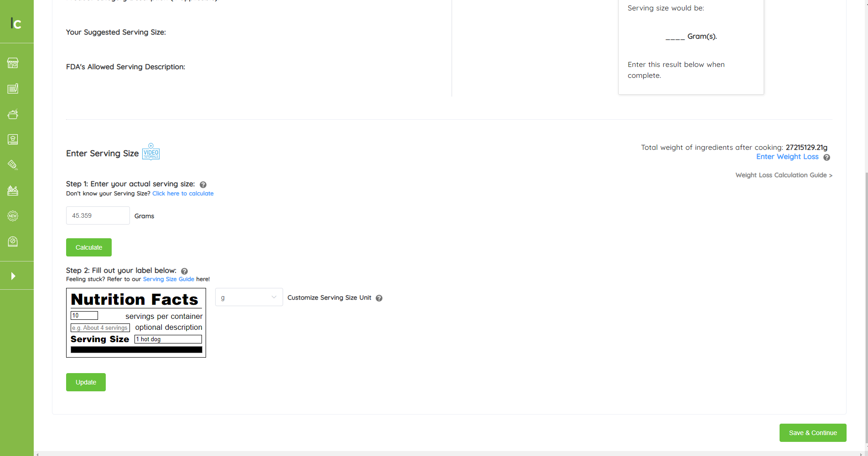Open the Serving Size Guide link
The height and width of the screenshot is (456, 868).
[168, 279]
